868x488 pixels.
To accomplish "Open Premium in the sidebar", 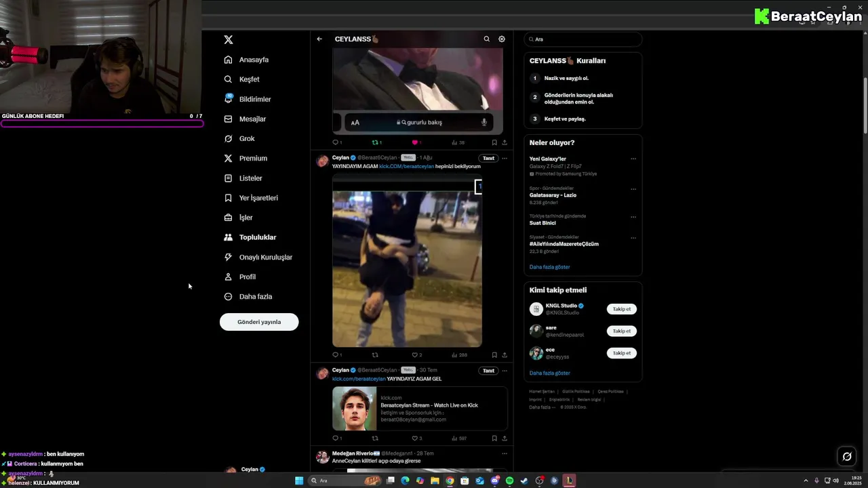I will click(x=245, y=158).
